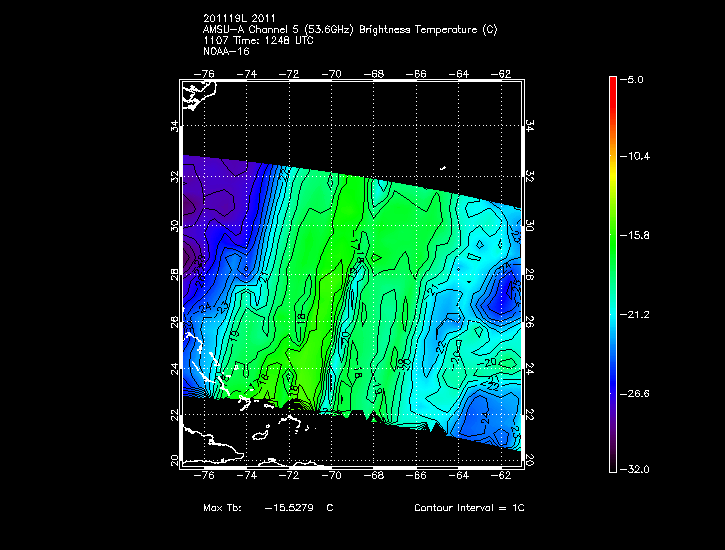Select the 32 latitude label on right axis

[530, 176]
